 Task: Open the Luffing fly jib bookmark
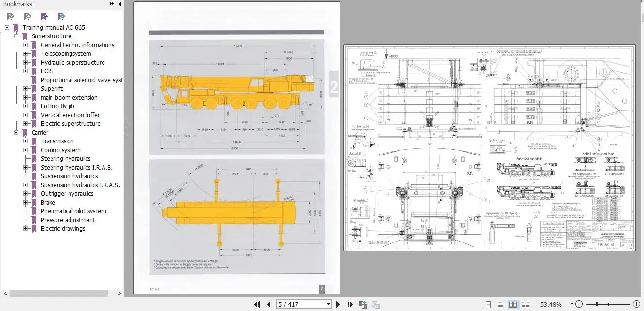pyautogui.click(x=57, y=106)
